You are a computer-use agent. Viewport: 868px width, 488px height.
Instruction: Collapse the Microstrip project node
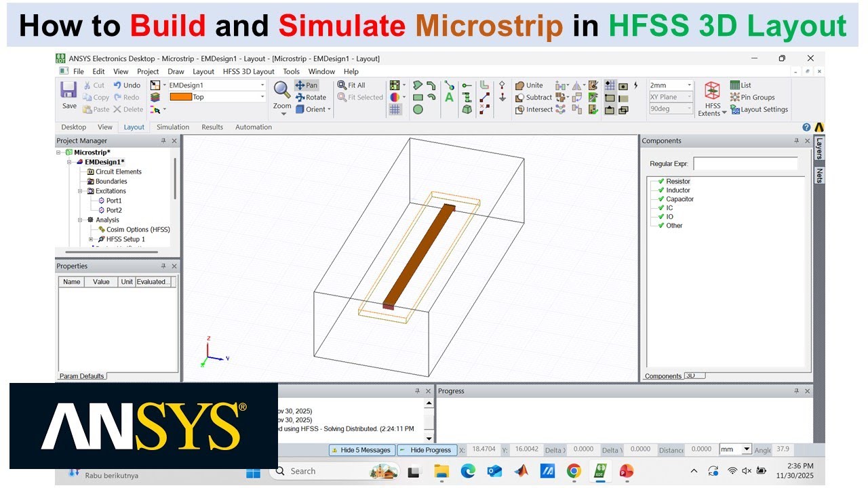[x=59, y=152]
